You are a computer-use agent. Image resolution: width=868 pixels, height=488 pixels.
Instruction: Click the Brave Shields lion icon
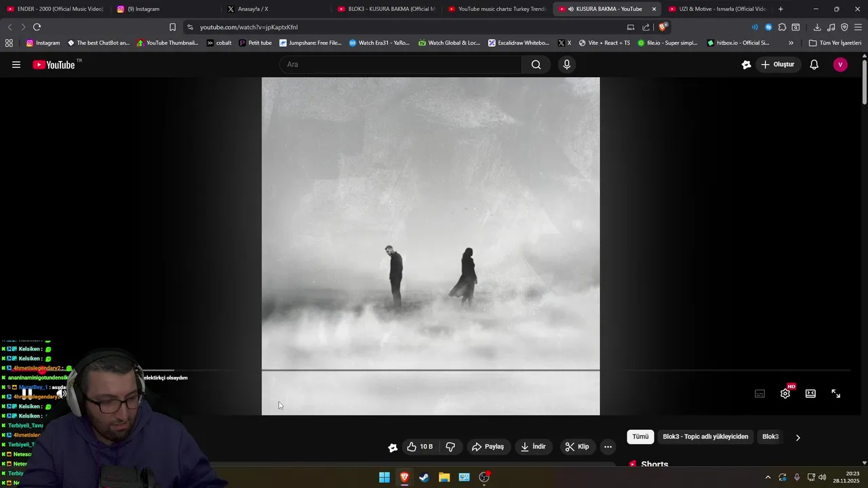[x=663, y=27]
